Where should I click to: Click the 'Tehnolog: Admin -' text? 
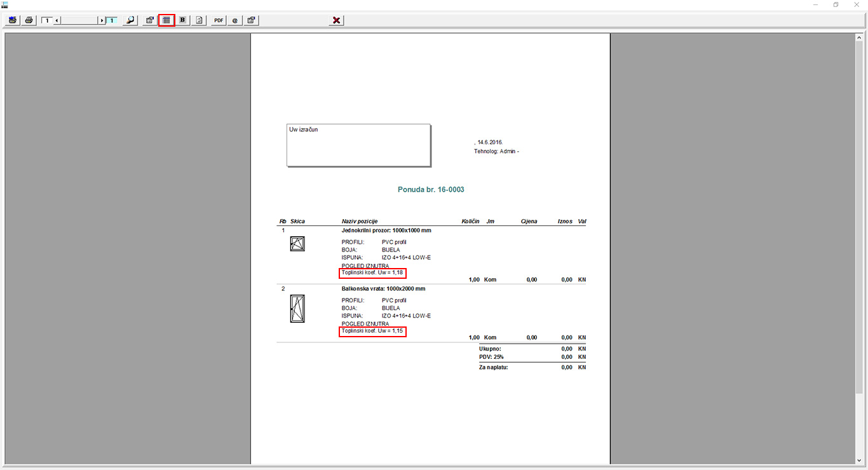point(496,151)
